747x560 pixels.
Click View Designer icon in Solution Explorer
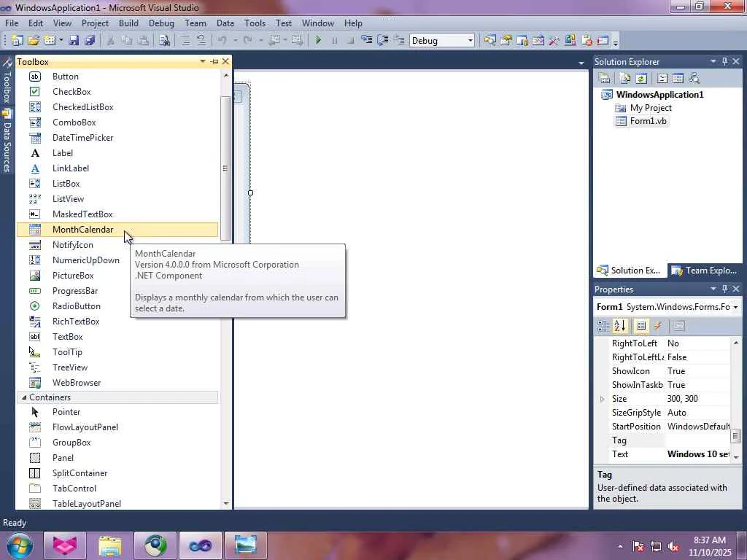pos(678,79)
